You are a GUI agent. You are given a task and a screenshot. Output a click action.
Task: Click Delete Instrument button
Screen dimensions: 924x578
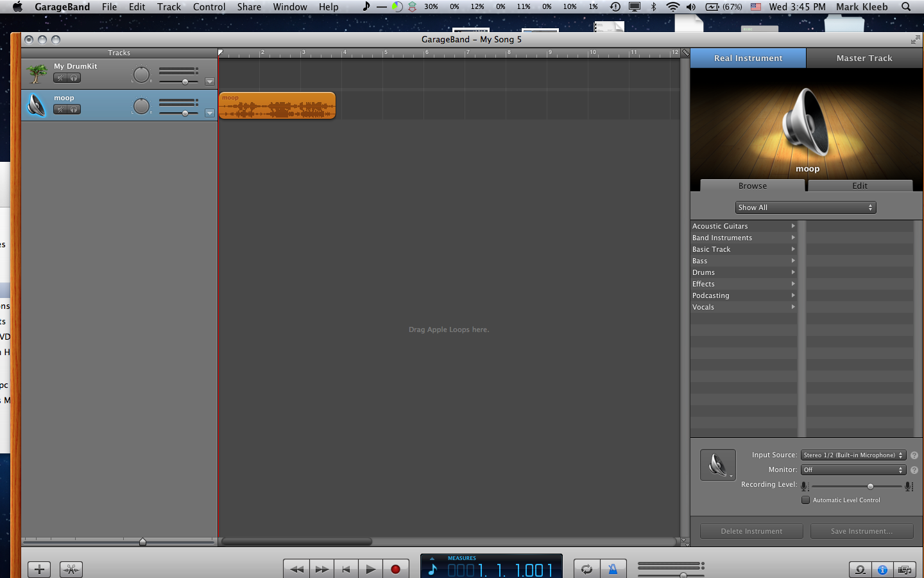click(751, 531)
